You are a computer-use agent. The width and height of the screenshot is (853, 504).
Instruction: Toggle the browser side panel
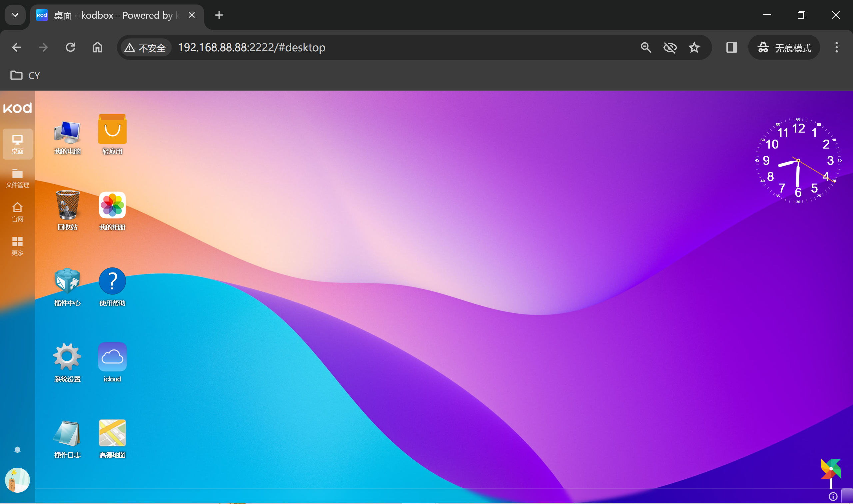click(731, 47)
